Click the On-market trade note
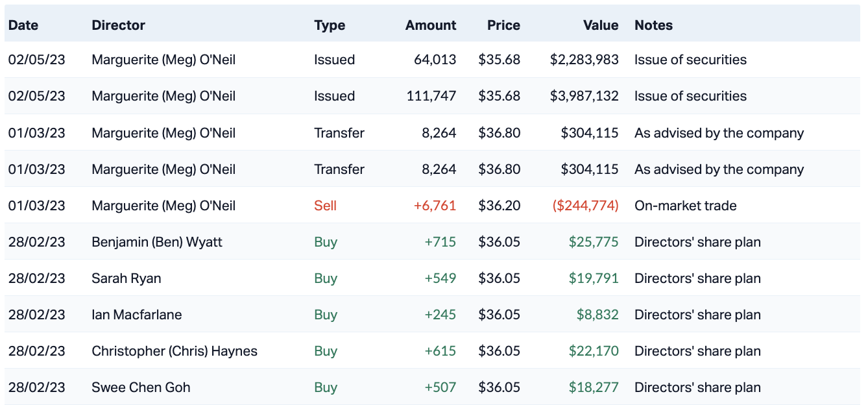 click(x=685, y=206)
